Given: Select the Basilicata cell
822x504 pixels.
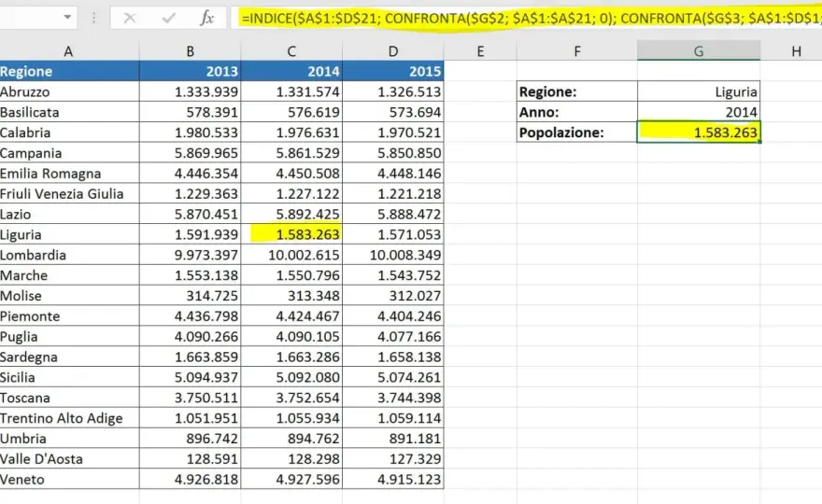Looking at the screenshot, I should coord(70,112).
